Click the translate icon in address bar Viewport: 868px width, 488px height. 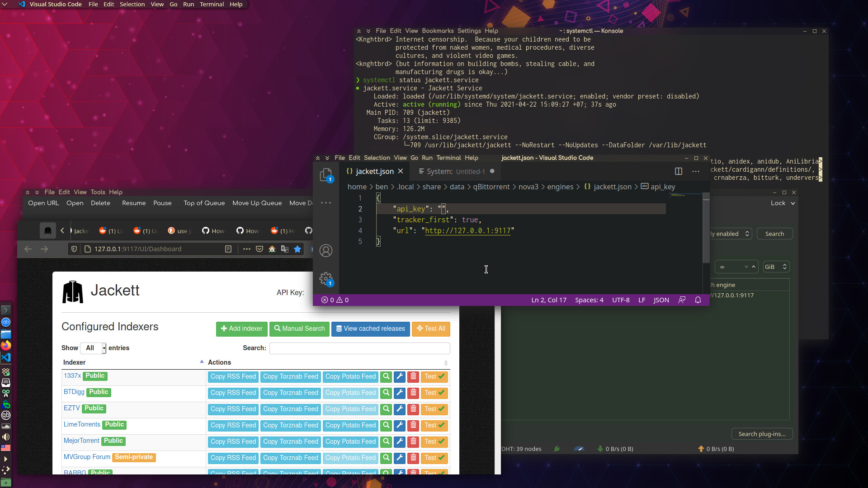pyautogui.click(x=285, y=249)
